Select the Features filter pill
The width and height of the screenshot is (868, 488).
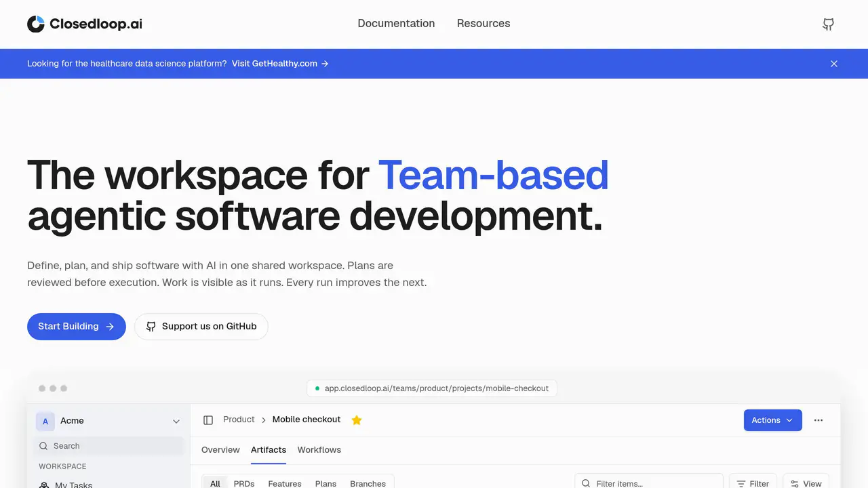[285, 483]
